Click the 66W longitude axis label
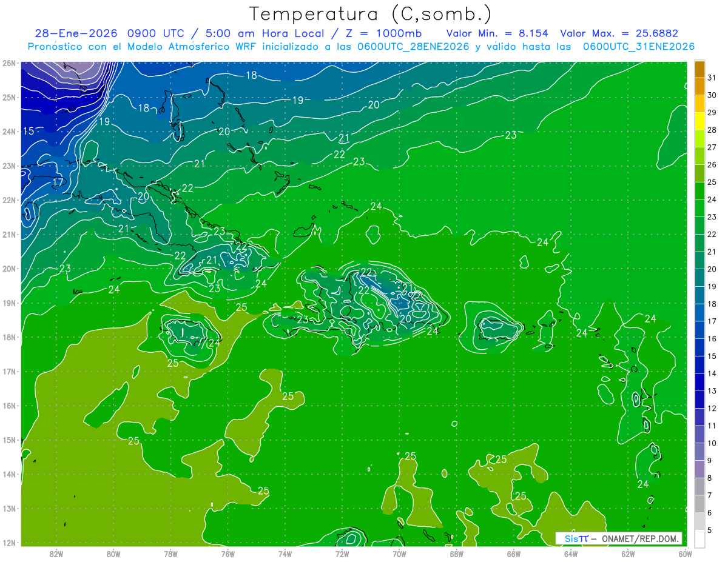Image resolution: width=728 pixels, height=562 pixels. click(x=513, y=554)
